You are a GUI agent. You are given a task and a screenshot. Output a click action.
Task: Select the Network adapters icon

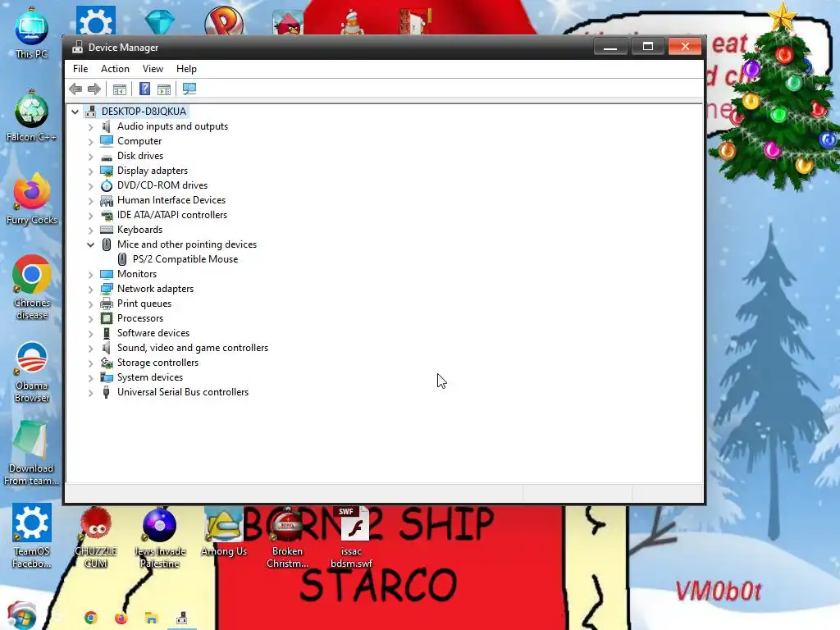point(107,289)
